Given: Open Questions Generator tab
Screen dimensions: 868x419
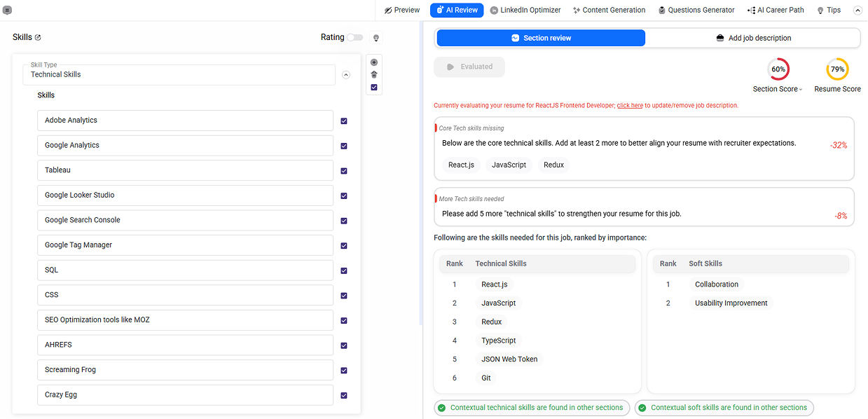Looking at the screenshot, I should point(696,10).
